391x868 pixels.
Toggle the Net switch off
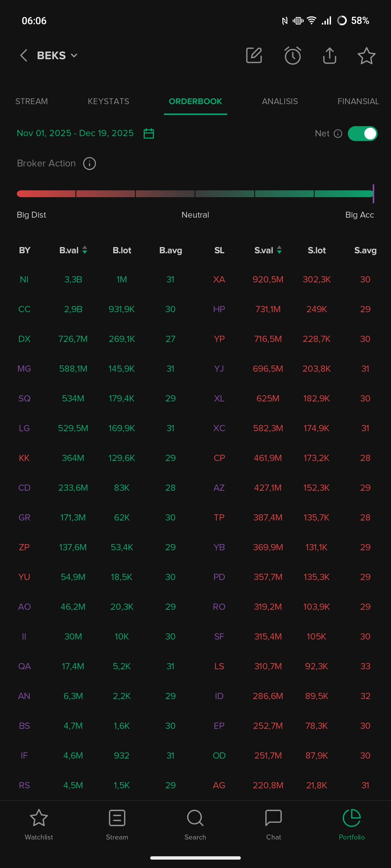(362, 134)
